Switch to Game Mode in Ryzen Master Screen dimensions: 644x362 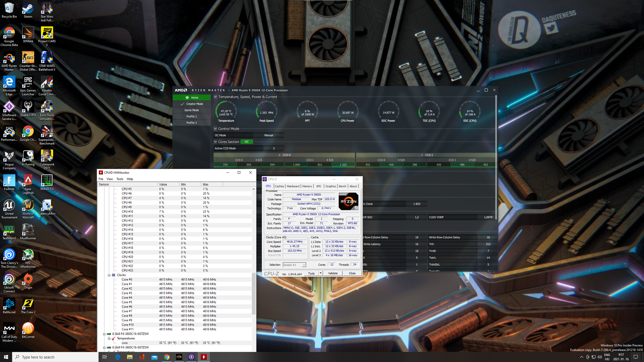[x=192, y=110]
